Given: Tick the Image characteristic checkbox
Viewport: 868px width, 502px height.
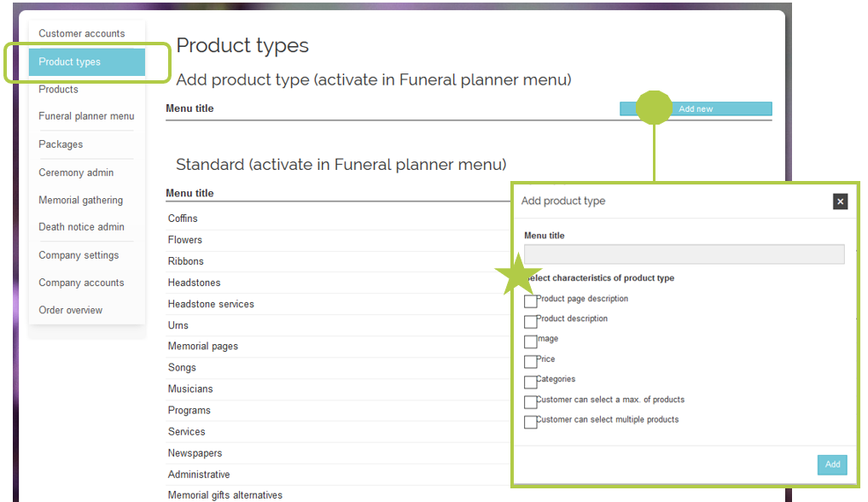Looking at the screenshot, I should pos(530,341).
